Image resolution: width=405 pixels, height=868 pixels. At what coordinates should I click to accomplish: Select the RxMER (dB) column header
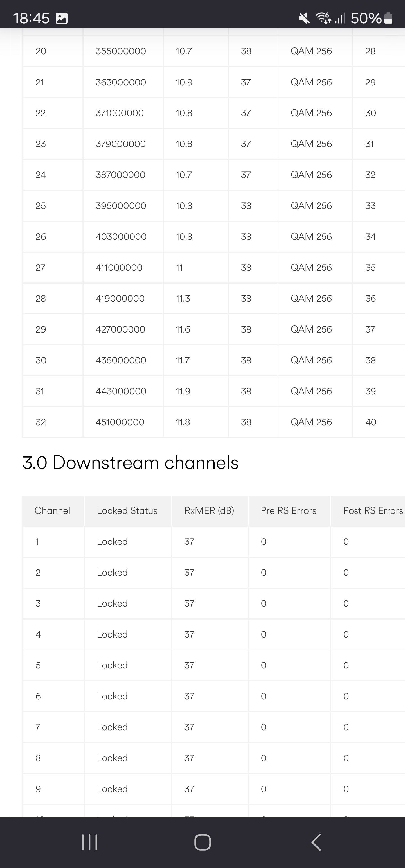coord(210,511)
